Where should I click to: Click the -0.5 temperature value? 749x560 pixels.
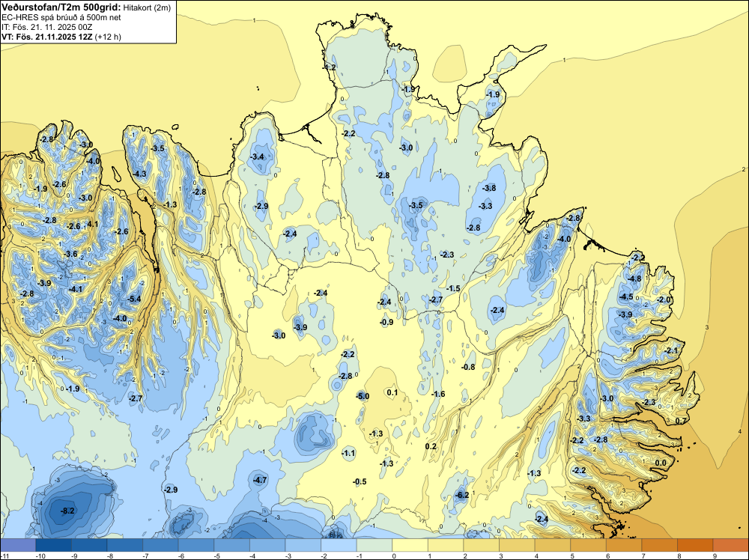(360, 481)
